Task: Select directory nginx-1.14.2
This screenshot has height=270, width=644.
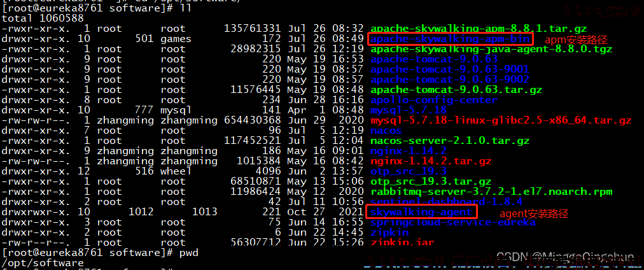Action: point(409,151)
